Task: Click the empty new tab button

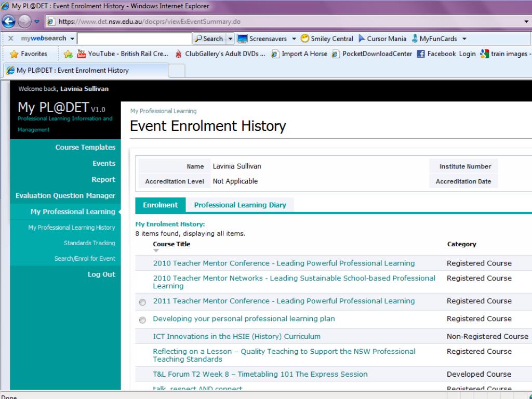Action: [x=177, y=71]
